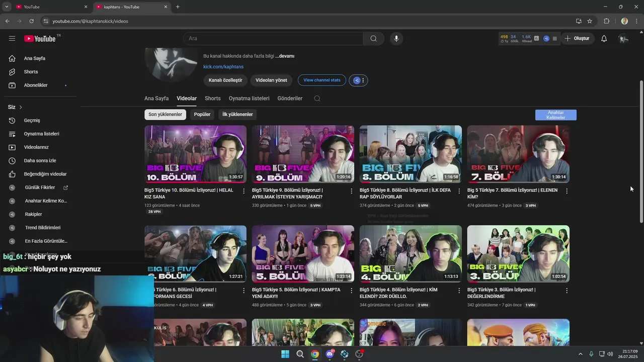This screenshot has width=644, height=362.
Task: Open a new Chrome tab
Action: (178, 7)
